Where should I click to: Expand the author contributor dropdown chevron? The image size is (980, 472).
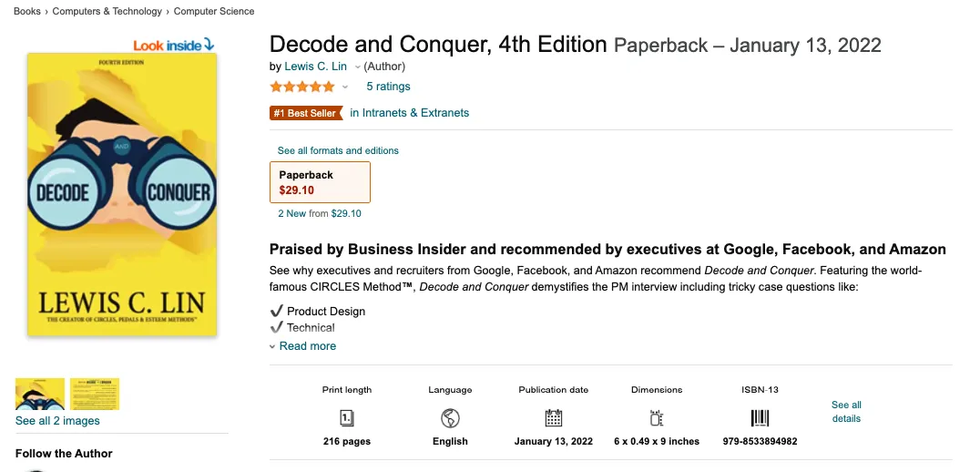pos(357,67)
